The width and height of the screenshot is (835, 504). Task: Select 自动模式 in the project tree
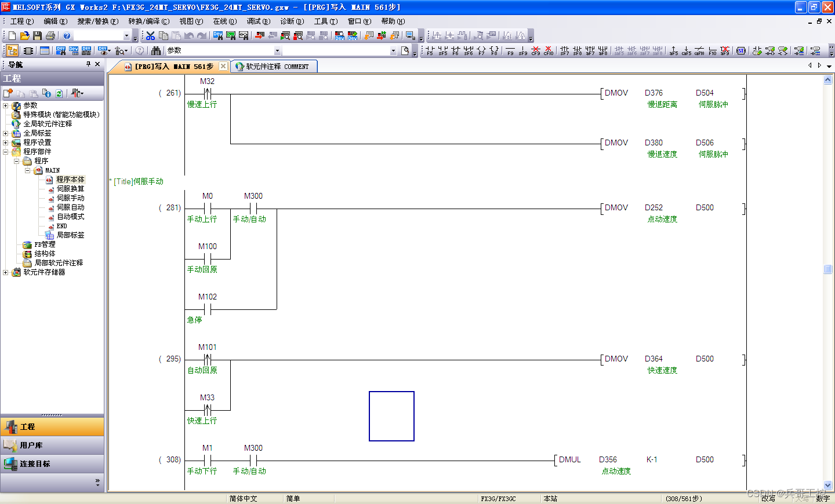70,217
